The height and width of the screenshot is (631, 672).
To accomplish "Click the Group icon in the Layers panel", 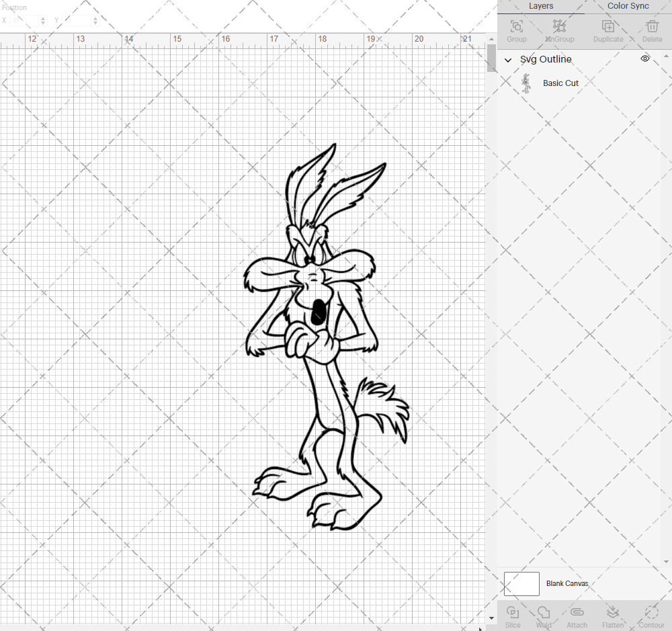I will tap(516, 27).
